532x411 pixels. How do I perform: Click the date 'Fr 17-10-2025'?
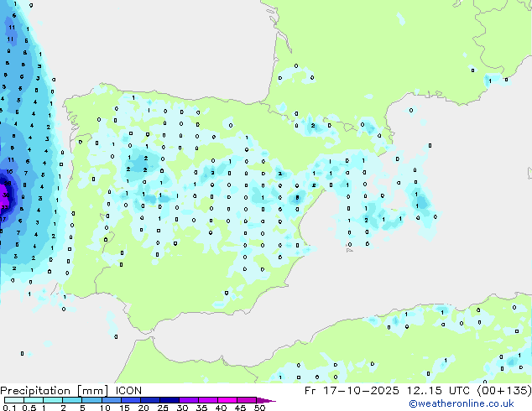pos(352,391)
